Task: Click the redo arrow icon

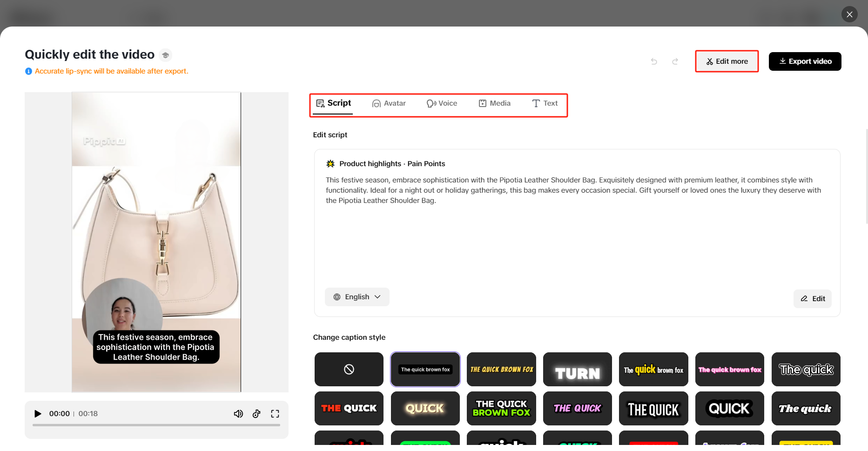Action: pos(675,61)
